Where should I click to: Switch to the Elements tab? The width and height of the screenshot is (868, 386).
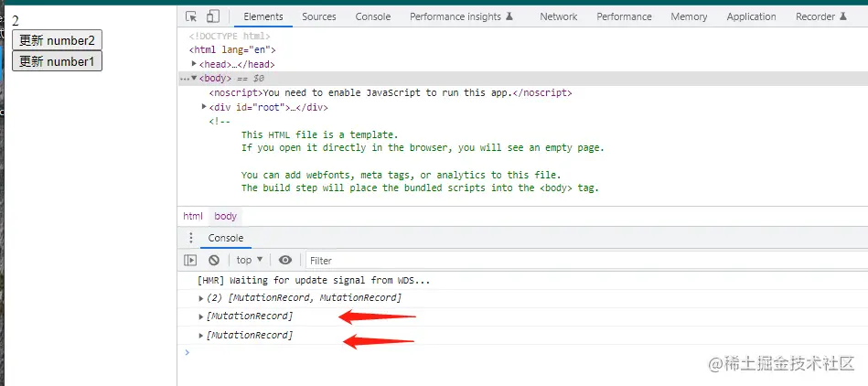[x=263, y=16]
